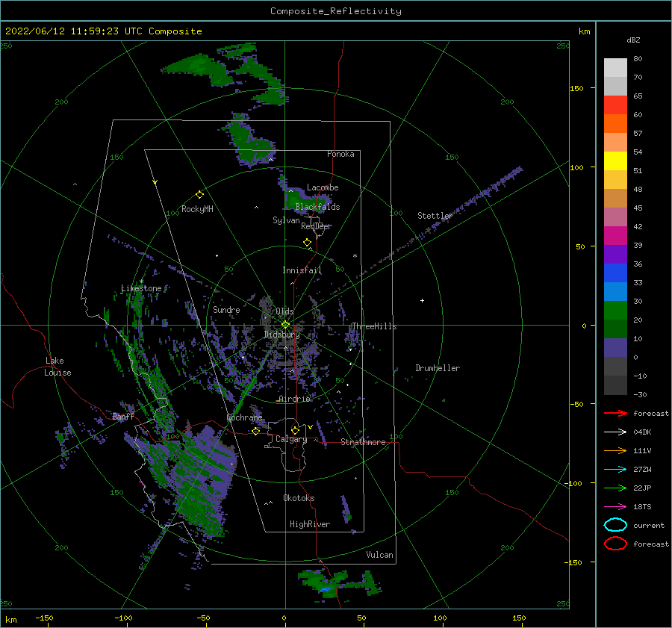Click the cyan 27ZW arrow icon
Viewport: 672px width, 628px height.
click(615, 470)
